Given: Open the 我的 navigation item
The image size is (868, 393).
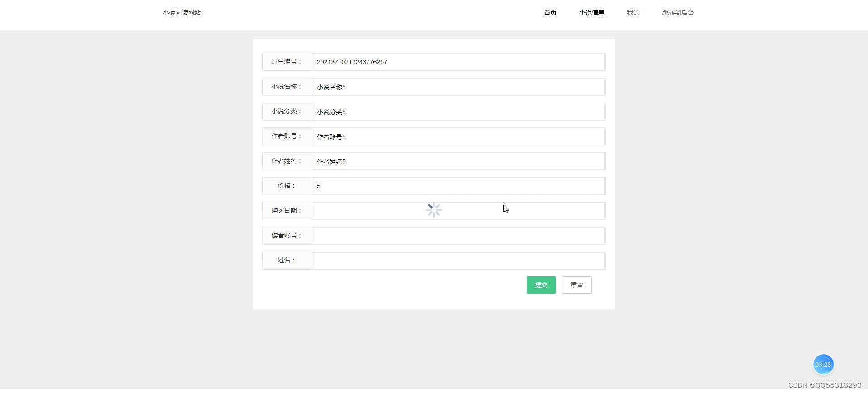Looking at the screenshot, I should point(633,13).
